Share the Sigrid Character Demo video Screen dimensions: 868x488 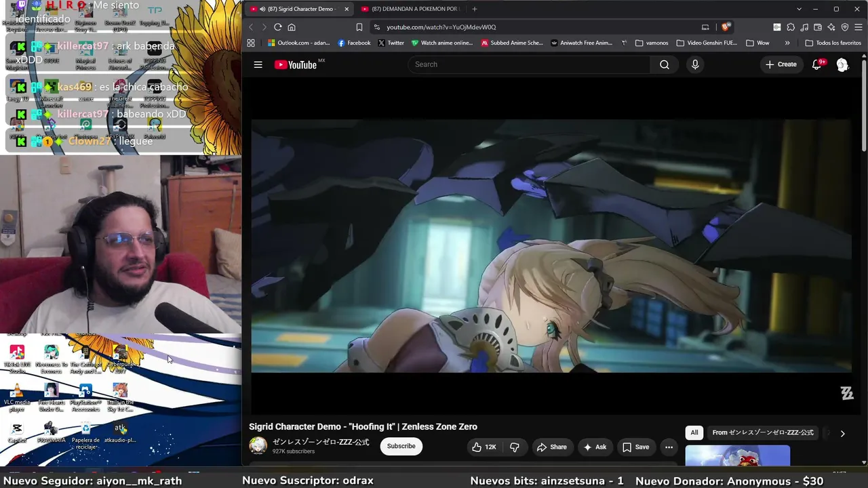pyautogui.click(x=551, y=447)
